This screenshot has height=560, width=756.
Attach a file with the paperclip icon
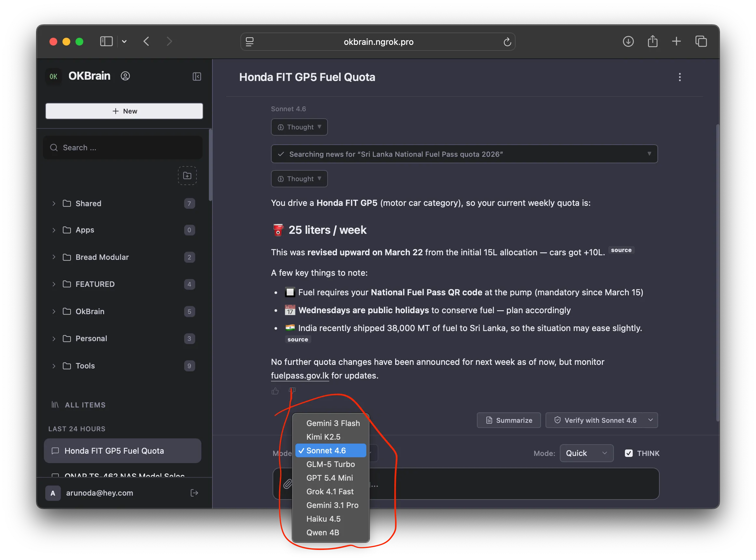tap(289, 484)
